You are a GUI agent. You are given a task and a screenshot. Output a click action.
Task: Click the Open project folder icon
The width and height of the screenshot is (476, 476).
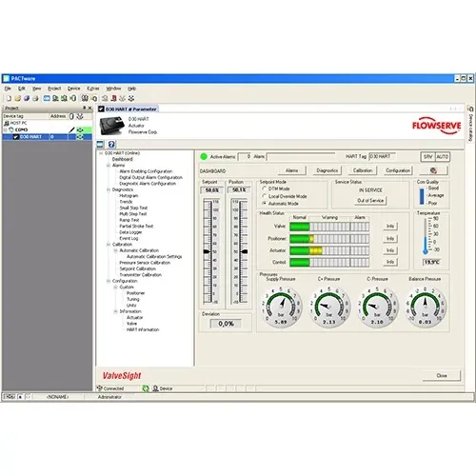pyautogui.click(x=18, y=98)
